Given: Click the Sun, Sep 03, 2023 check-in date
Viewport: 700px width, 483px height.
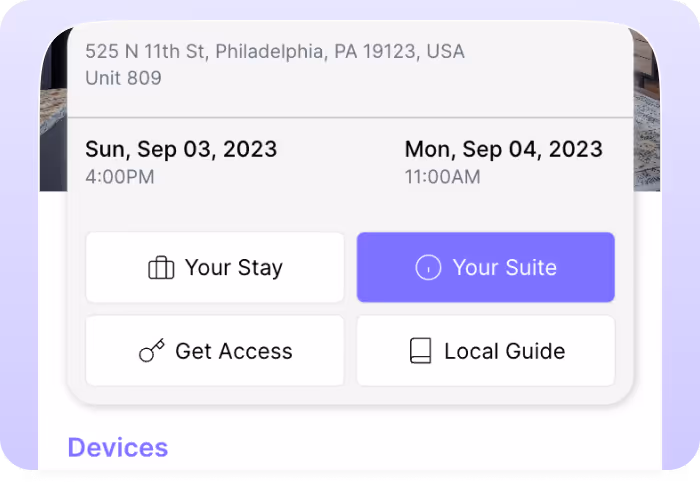Looking at the screenshot, I should point(181,149).
